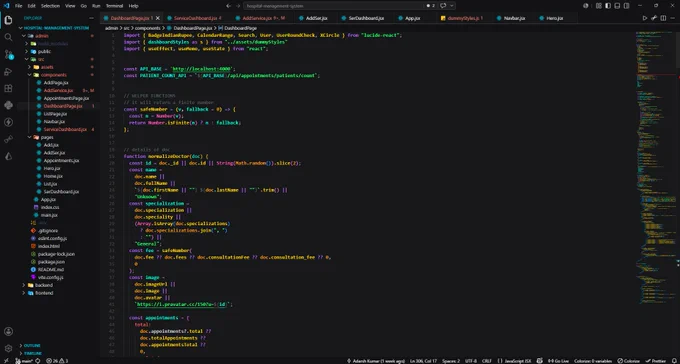Open the Help menu

click(x=134, y=6)
